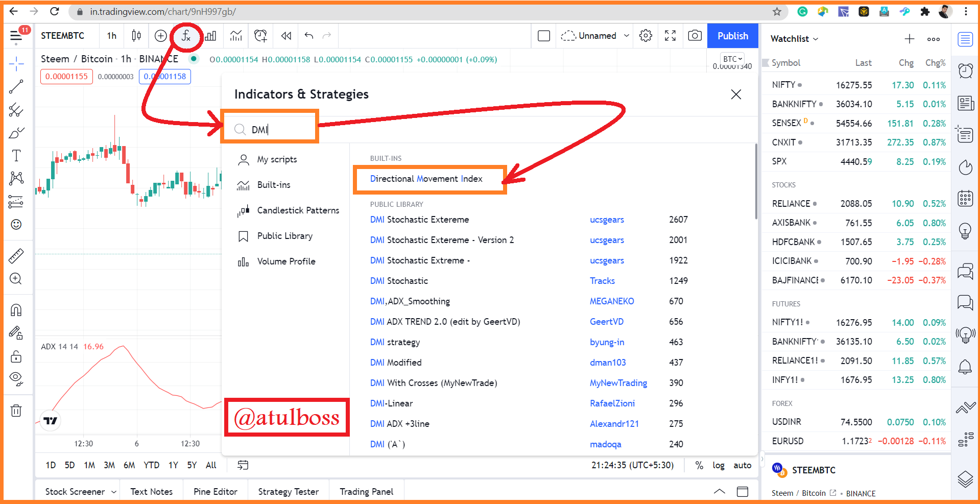This screenshot has width=980, height=504.
Task: Expand the Watchlist dropdown
Action: pyautogui.click(x=794, y=39)
